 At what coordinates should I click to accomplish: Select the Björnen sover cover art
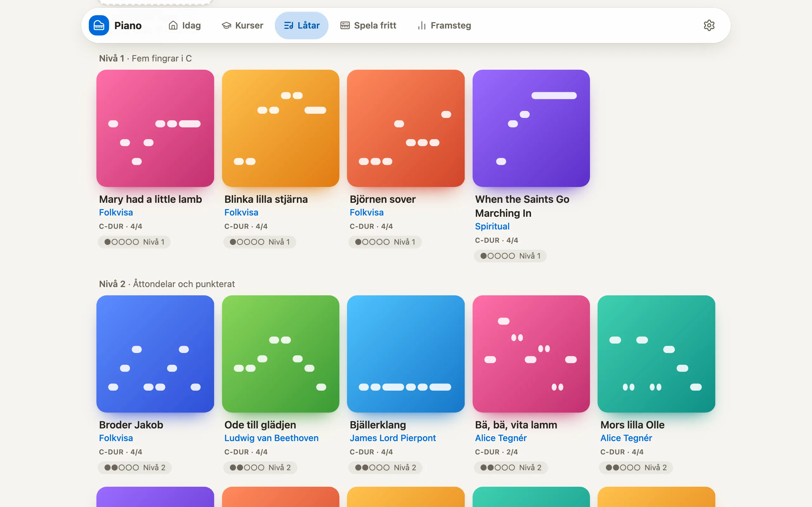point(406,128)
